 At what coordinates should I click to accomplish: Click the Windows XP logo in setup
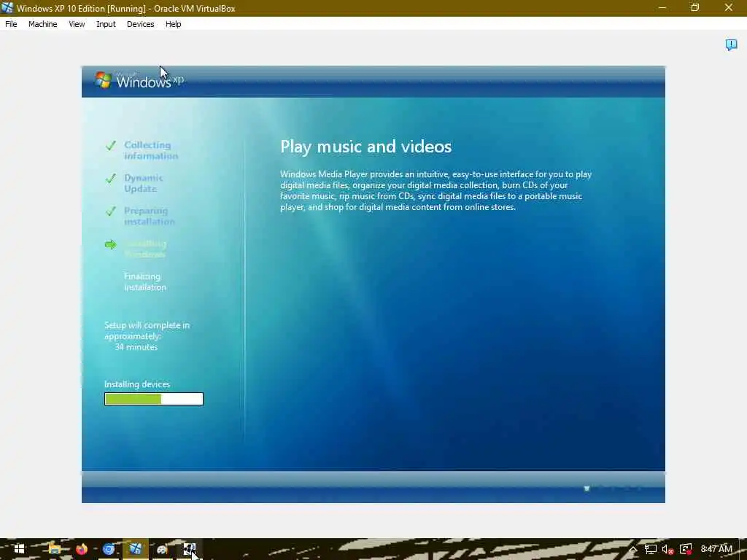(139, 80)
